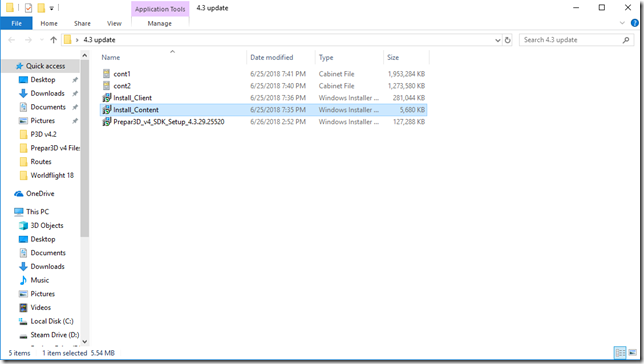
Task: Switch to the Home ribbon tab
Action: [49, 23]
